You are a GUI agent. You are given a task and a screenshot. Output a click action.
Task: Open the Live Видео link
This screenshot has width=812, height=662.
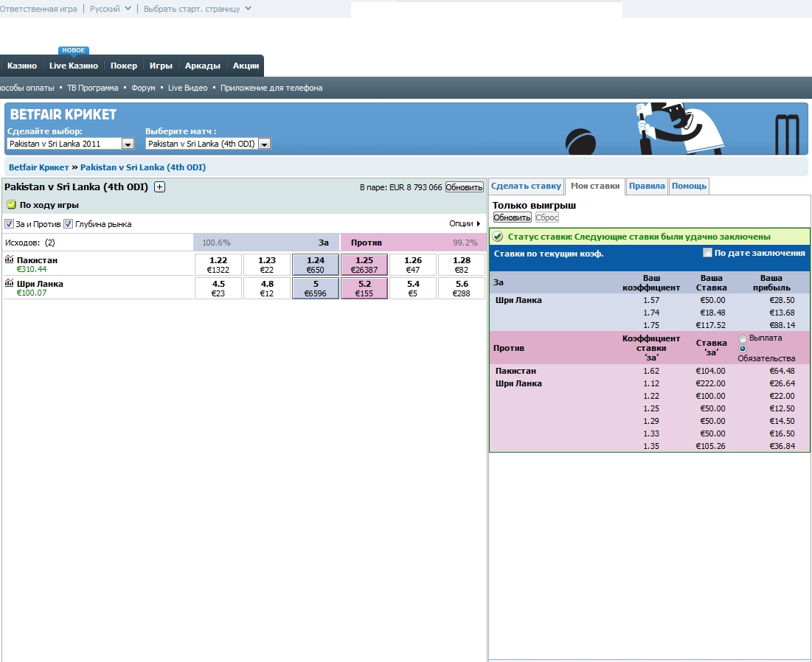click(x=187, y=88)
